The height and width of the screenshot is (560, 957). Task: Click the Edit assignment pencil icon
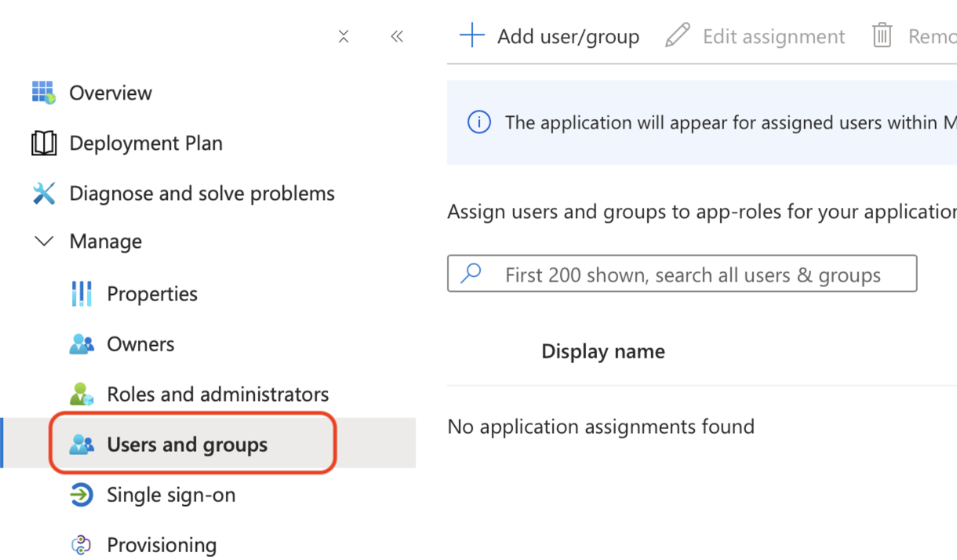click(x=676, y=36)
